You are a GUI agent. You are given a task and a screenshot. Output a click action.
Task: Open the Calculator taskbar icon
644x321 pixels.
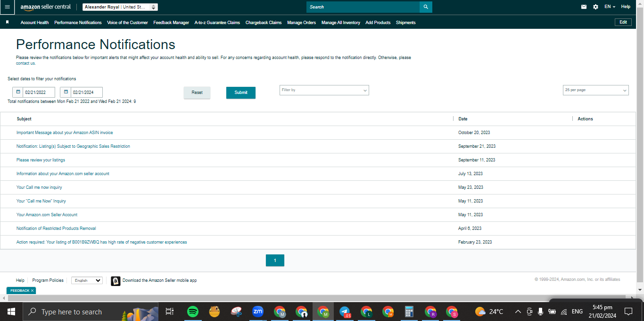[x=409, y=312]
